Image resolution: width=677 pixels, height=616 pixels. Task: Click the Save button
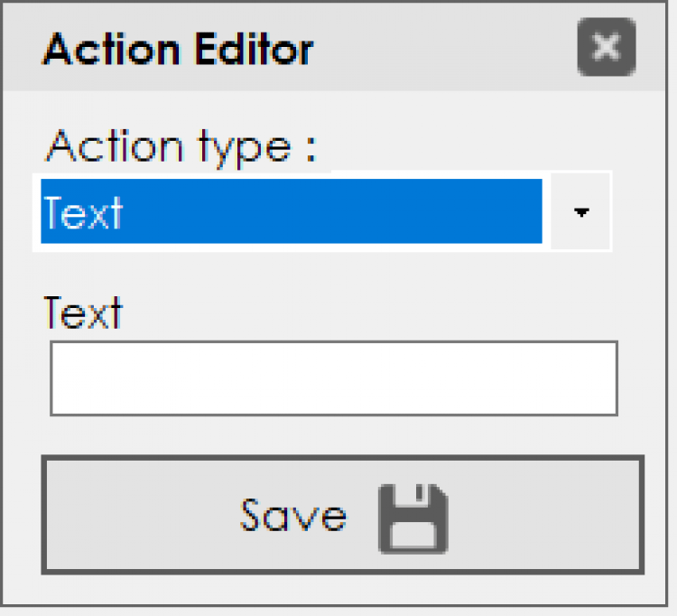click(342, 515)
